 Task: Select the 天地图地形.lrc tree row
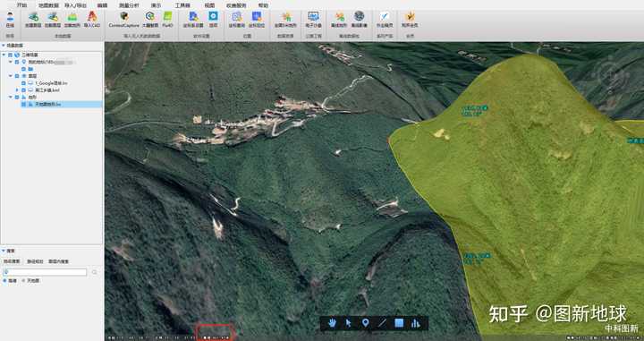tap(61, 105)
